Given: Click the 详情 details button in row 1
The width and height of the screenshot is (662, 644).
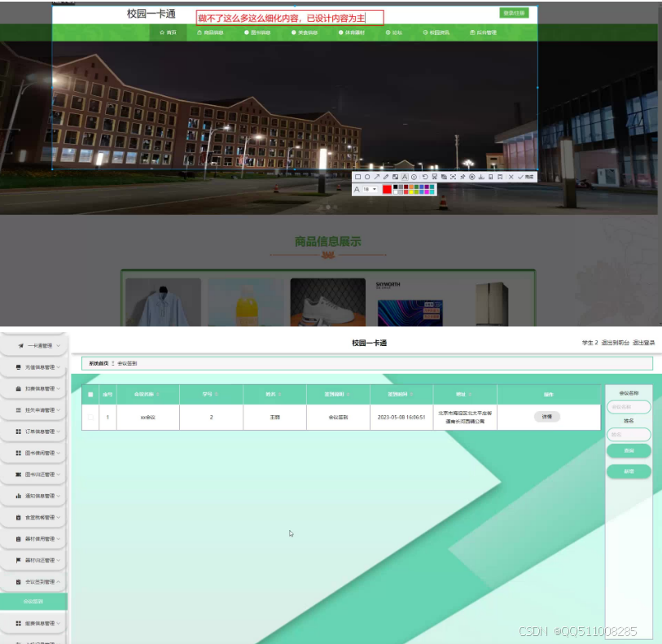Looking at the screenshot, I should [x=546, y=417].
